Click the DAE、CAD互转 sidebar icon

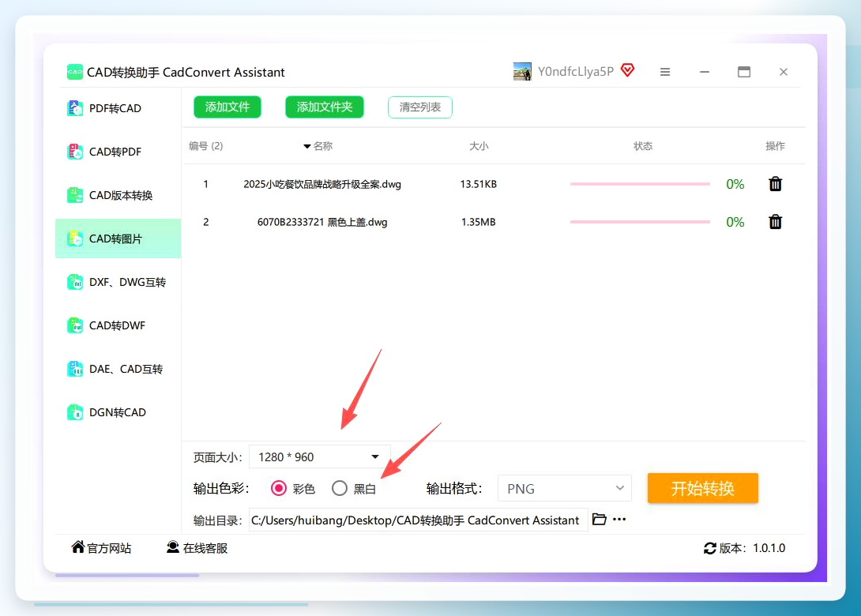click(x=75, y=369)
